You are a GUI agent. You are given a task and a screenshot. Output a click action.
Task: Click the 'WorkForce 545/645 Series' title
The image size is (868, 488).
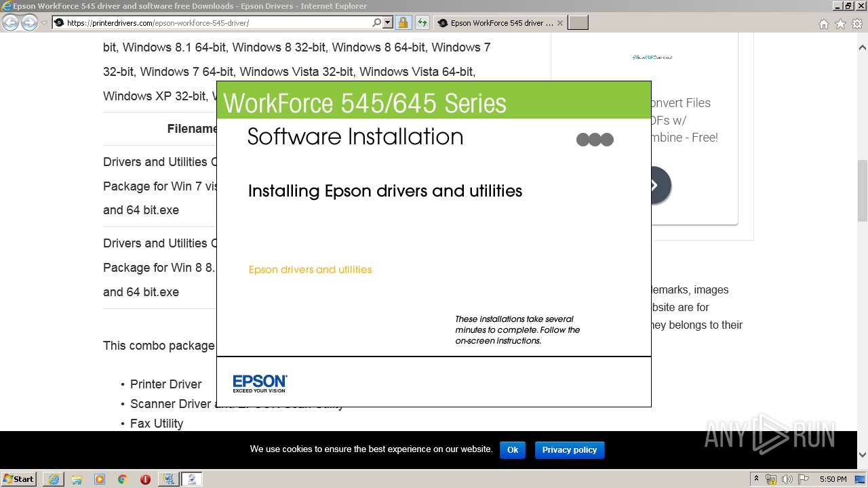click(365, 103)
